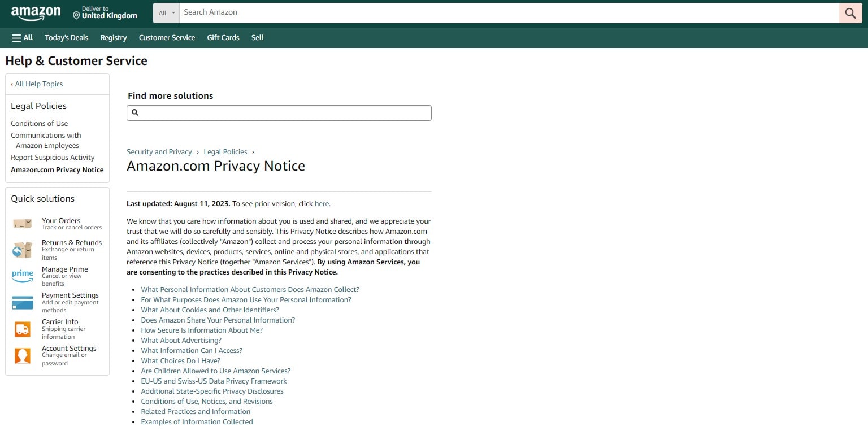This screenshot has width=868, height=431.
Task: Click the Amazon.com Privacy Notice page title
Action: pyautogui.click(x=216, y=166)
